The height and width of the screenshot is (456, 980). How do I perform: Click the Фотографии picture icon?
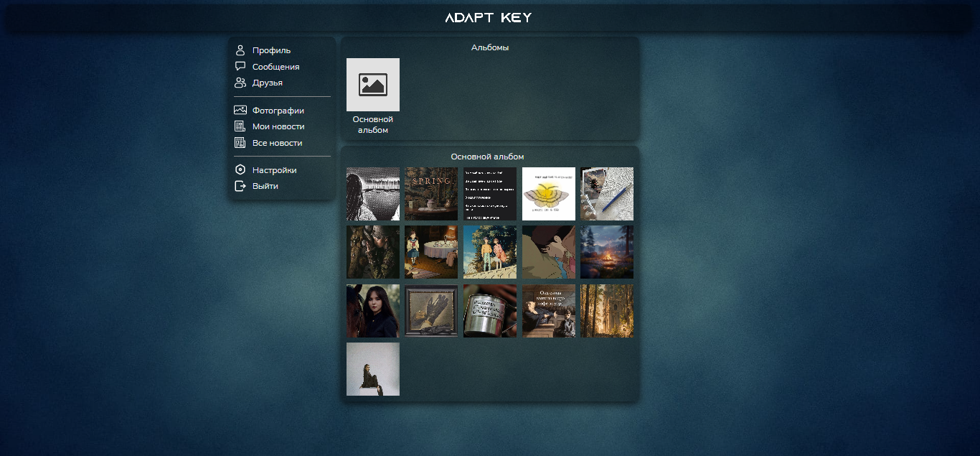pyautogui.click(x=240, y=110)
